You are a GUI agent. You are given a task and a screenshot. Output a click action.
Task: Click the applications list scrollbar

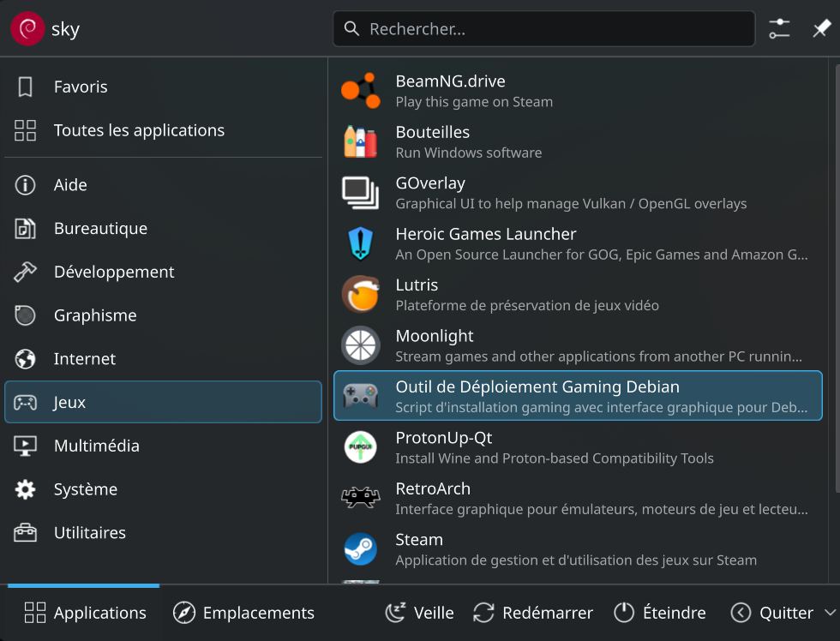coord(836,274)
